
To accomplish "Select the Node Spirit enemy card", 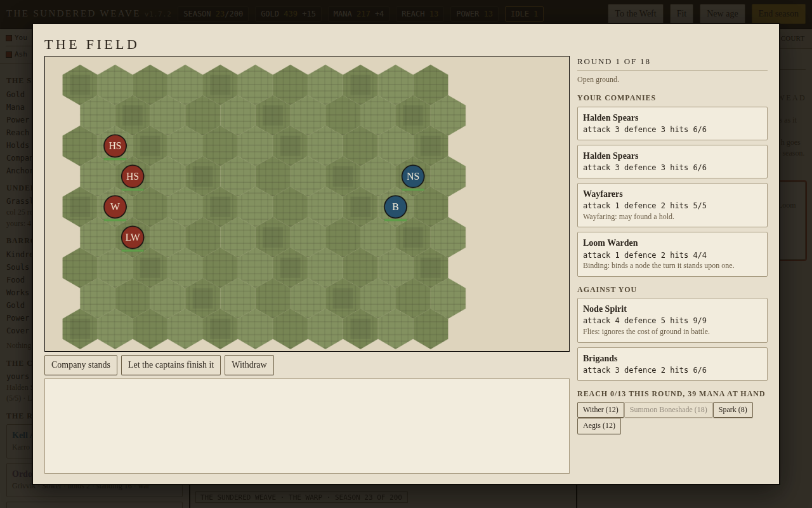I will click(672, 320).
